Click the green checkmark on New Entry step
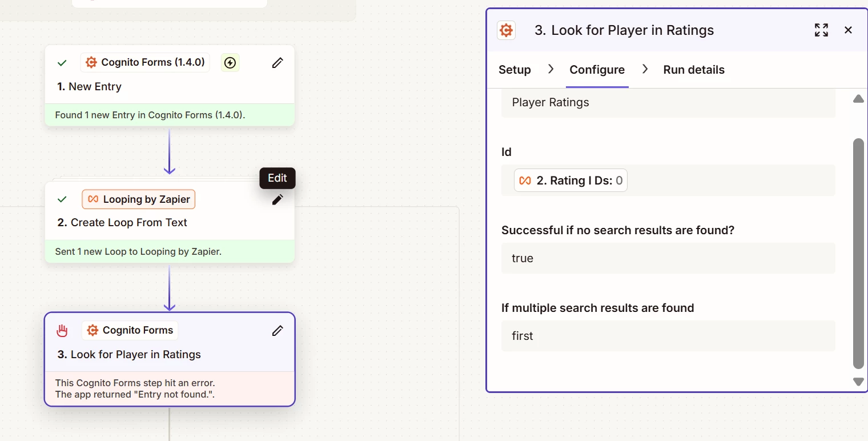The height and width of the screenshot is (441, 868). pyautogui.click(x=62, y=63)
